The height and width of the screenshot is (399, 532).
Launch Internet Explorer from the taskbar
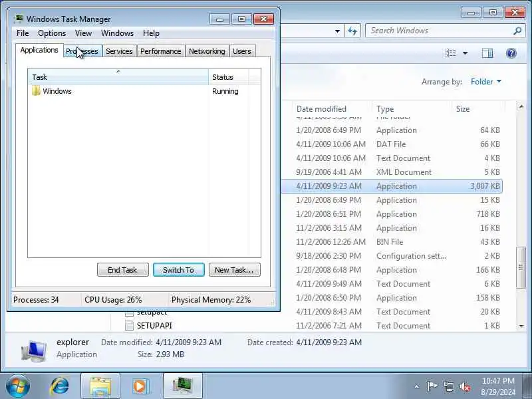click(x=59, y=386)
